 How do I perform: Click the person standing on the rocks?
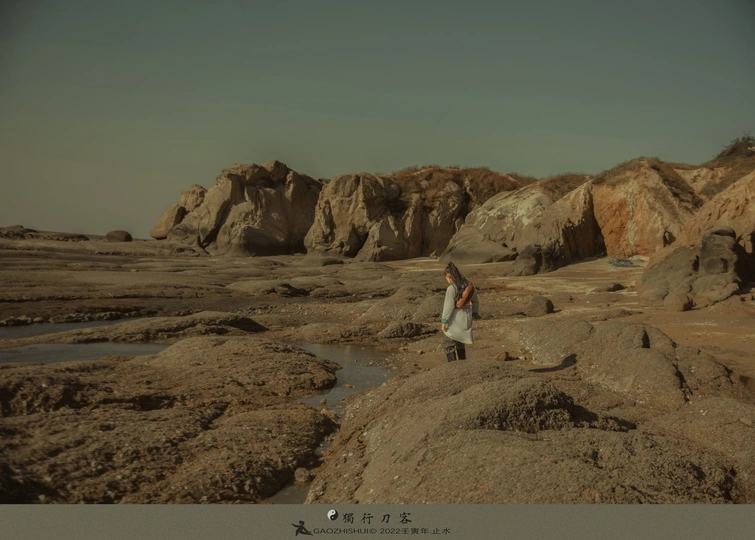coord(457,312)
